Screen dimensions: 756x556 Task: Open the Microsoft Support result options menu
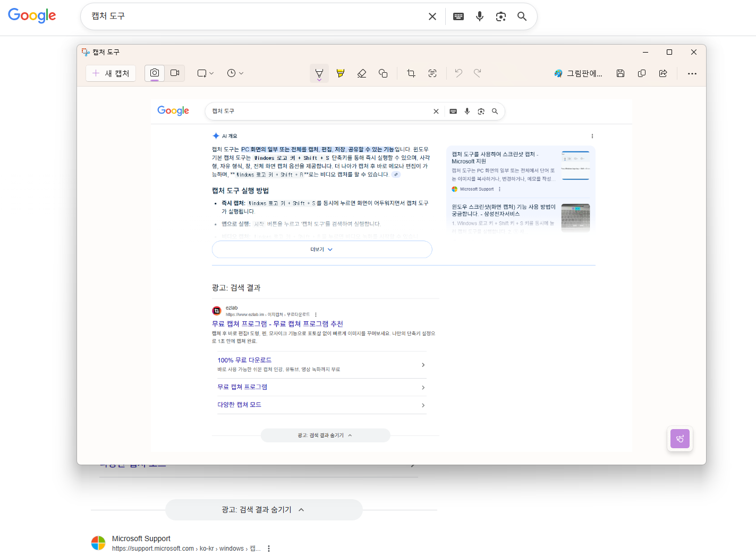click(269, 549)
